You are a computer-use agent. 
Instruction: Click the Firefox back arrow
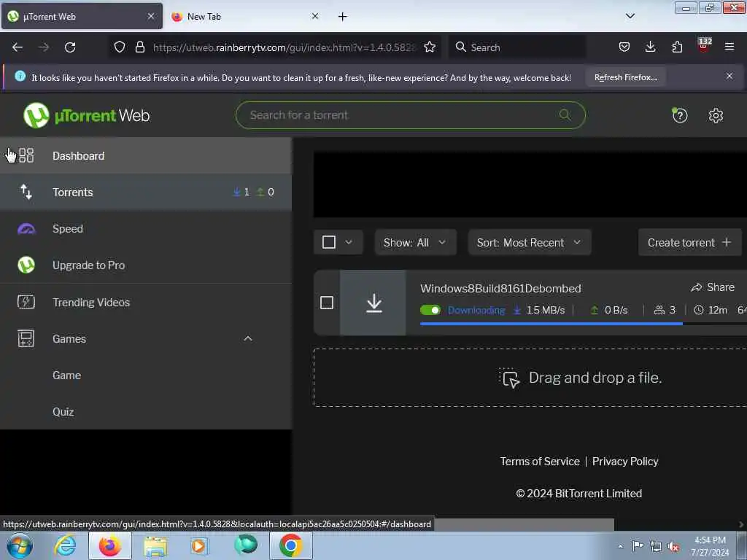(x=18, y=47)
